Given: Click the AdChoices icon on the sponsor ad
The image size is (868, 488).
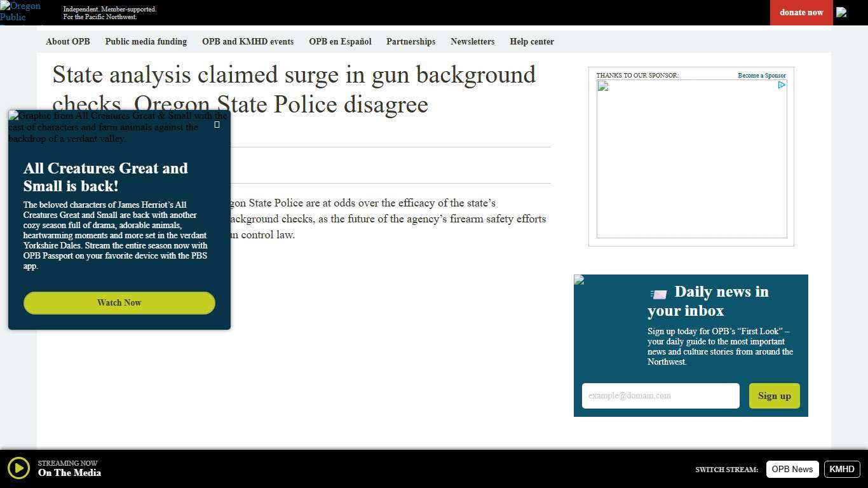Looking at the screenshot, I should 782,85.
